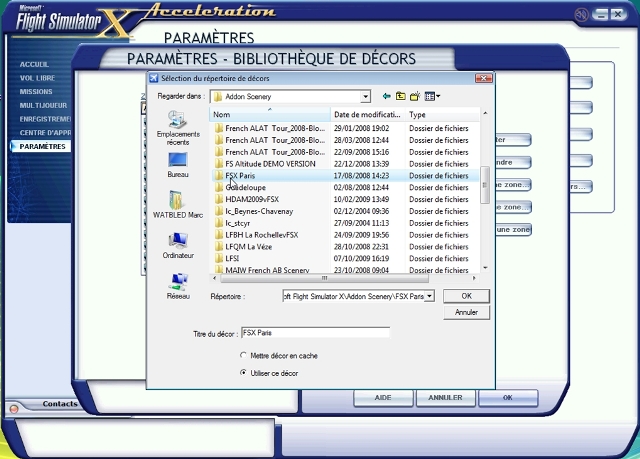This screenshot has width=640, height=459.
Task: Expand the Répertoire path dropdown
Action: [x=429, y=296]
